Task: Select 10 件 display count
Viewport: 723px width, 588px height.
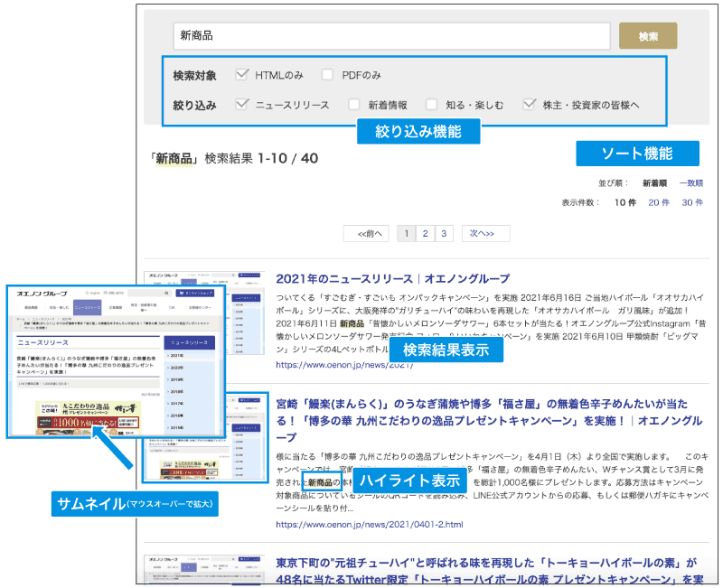Action: [x=624, y=202]
